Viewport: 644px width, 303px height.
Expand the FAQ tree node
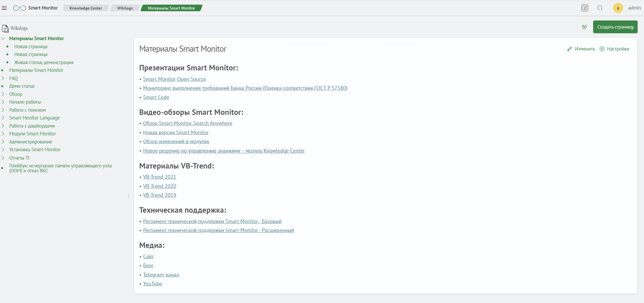3,78
